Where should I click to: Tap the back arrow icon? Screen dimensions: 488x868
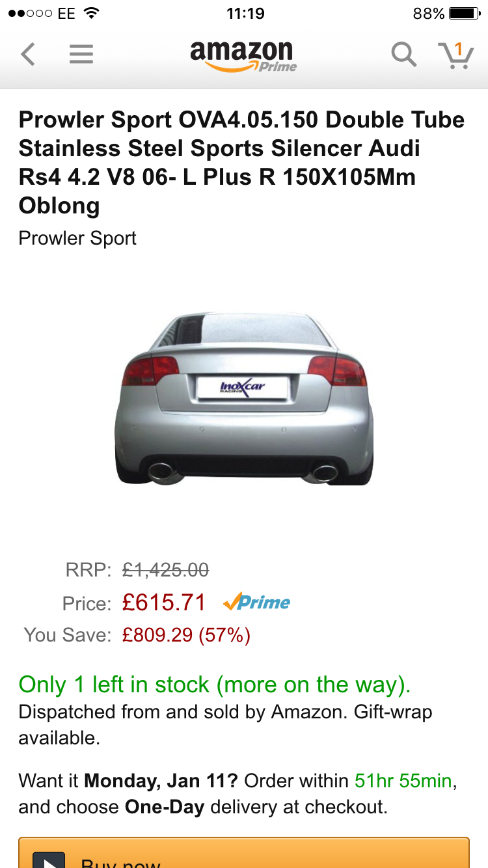pos(27,55)
